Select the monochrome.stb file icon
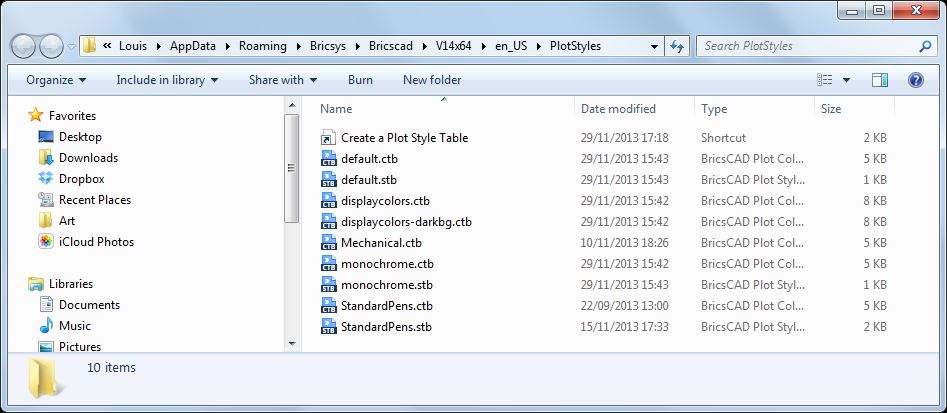This screenshot has height=413, width=947. pos(329,285)
